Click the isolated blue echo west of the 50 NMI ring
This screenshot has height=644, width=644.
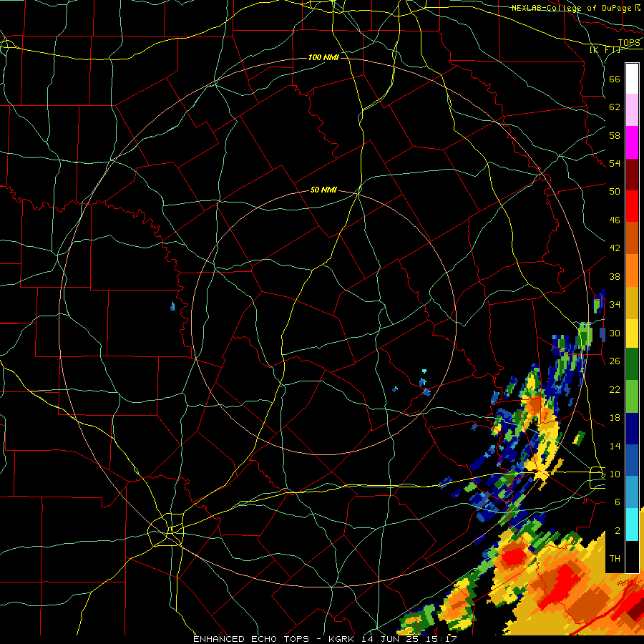point(172,306)
